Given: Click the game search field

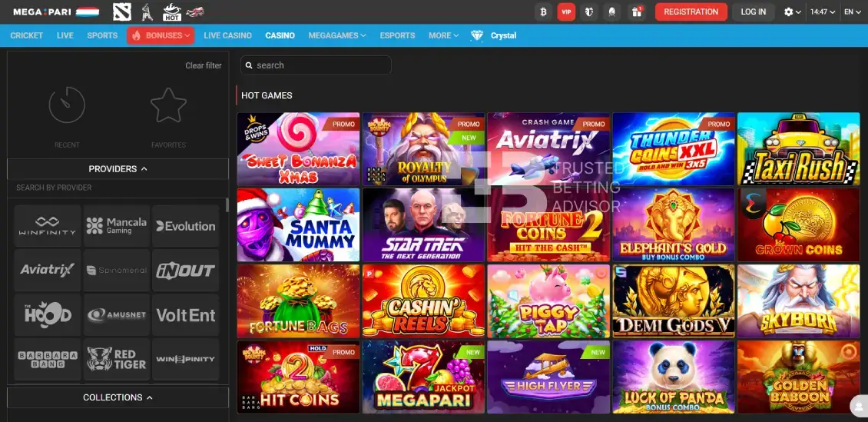Looking at the screenshot, I should 316,65.
